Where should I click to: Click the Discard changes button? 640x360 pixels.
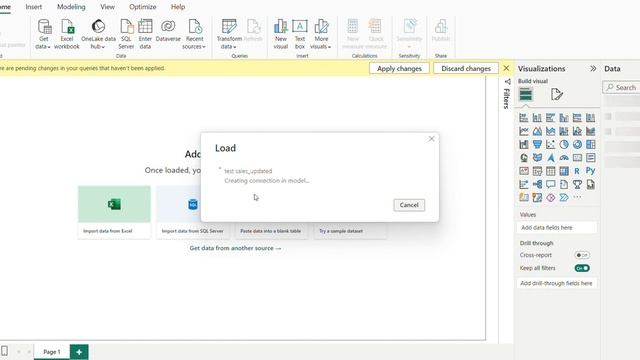[466, 69]
